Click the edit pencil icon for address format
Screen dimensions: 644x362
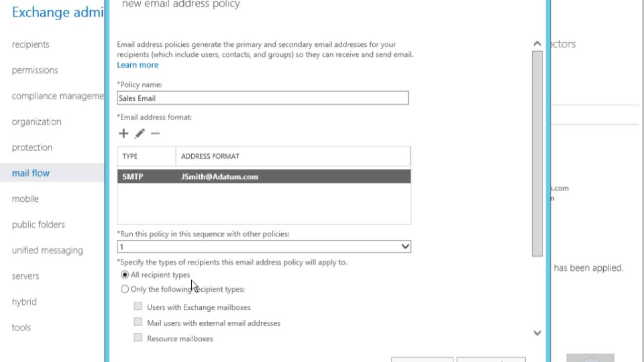[139, 133]
